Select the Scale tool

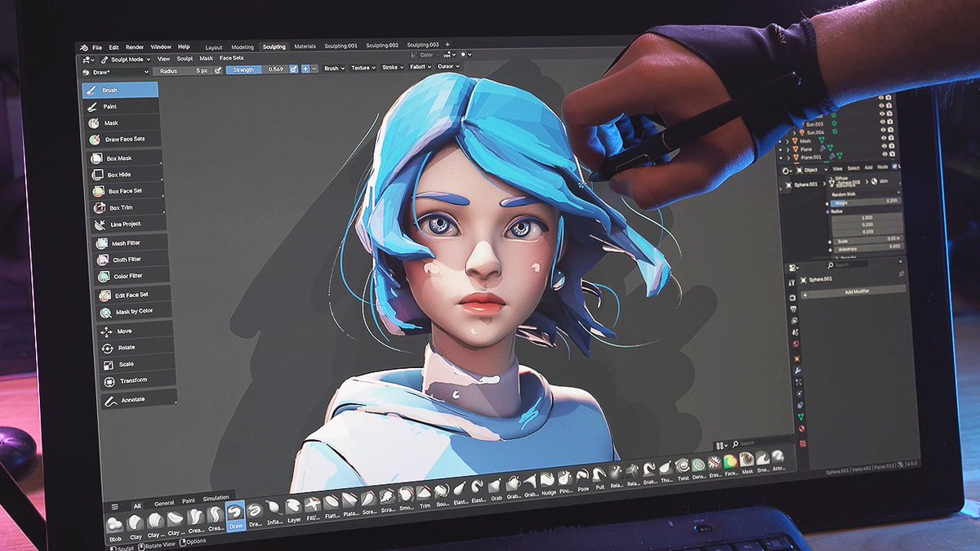[136, 364]
